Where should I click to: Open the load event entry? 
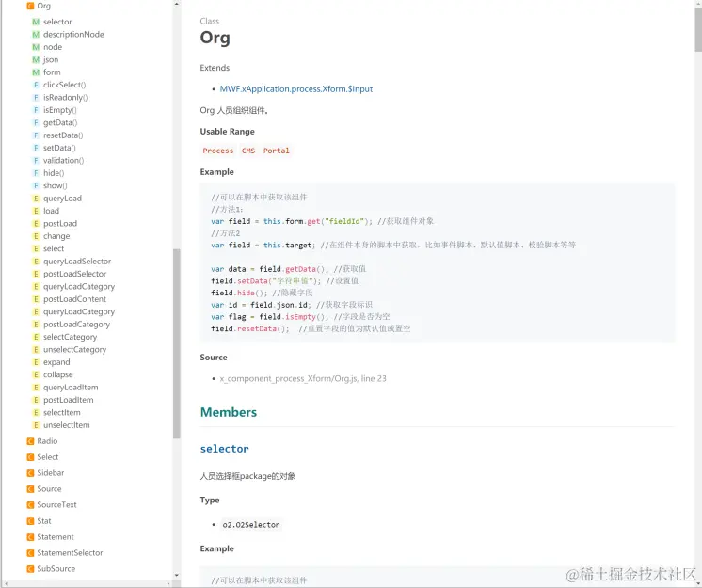click(51, 211)
